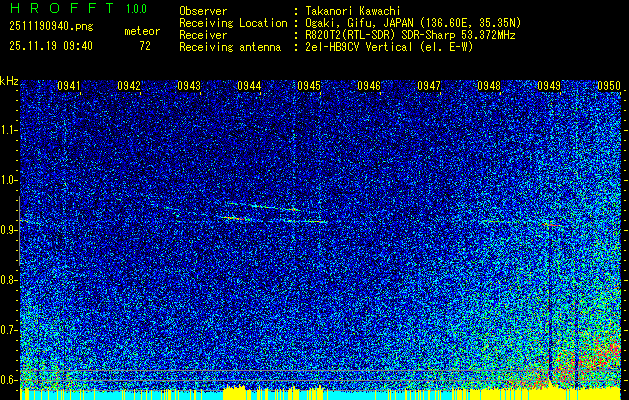Click the 0948 time marker

[x=489, y=86]
